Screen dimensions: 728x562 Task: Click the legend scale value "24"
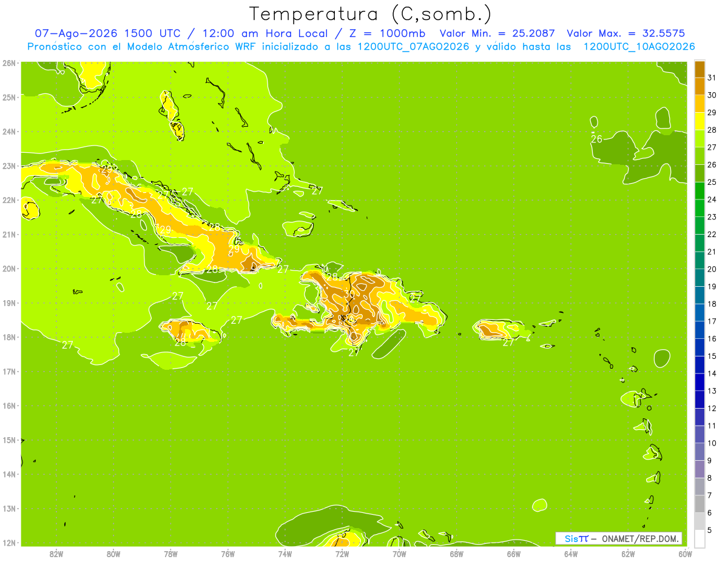click(712, 199)
